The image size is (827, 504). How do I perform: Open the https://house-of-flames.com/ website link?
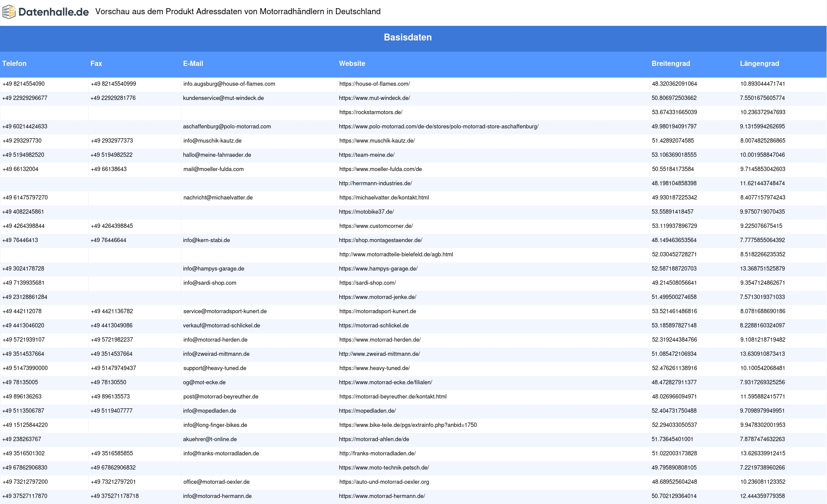click(x=374, y=84)
